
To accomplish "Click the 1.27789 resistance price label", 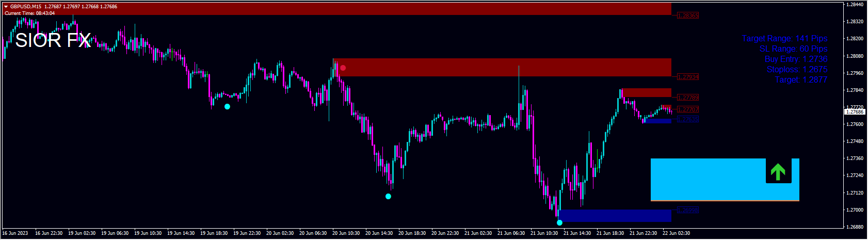I will click(x=688, y=98).
